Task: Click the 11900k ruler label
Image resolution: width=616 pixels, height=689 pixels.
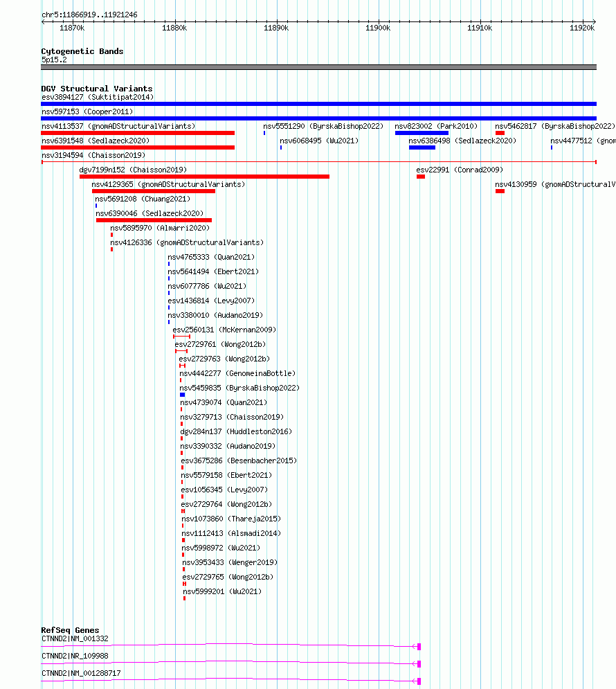Action: [x=378, y=28]
